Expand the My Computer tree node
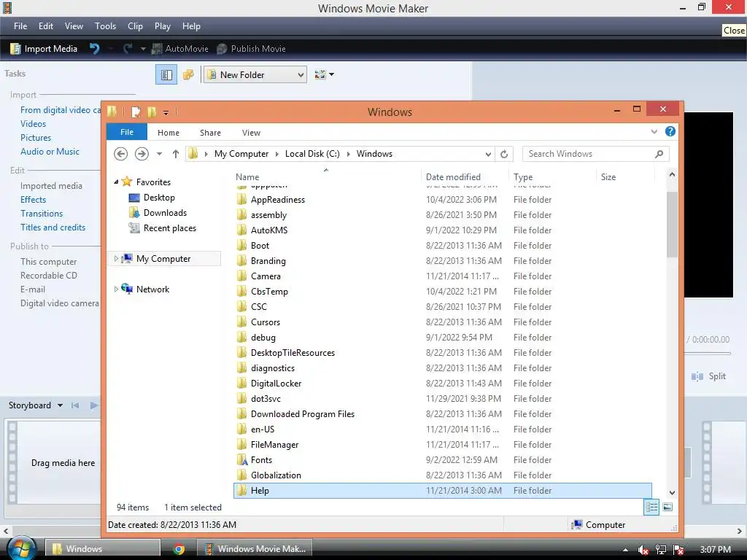This screenshot has width=747, height=560. click(116, 259)
